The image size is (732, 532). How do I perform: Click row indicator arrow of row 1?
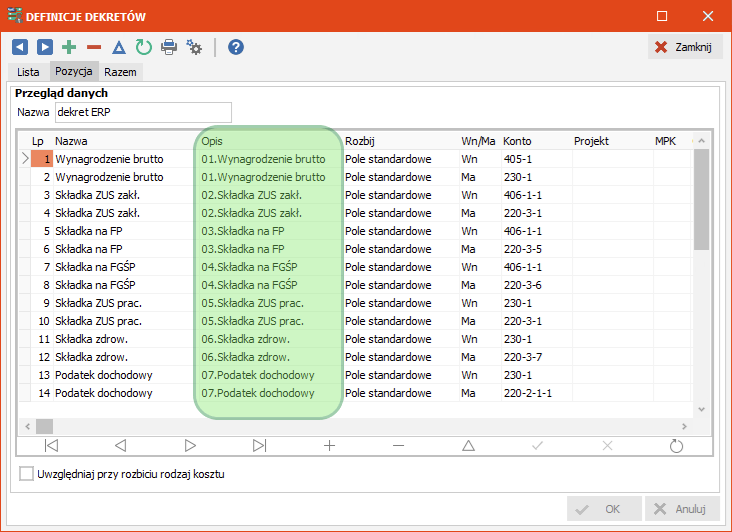(x=25, y=159)
